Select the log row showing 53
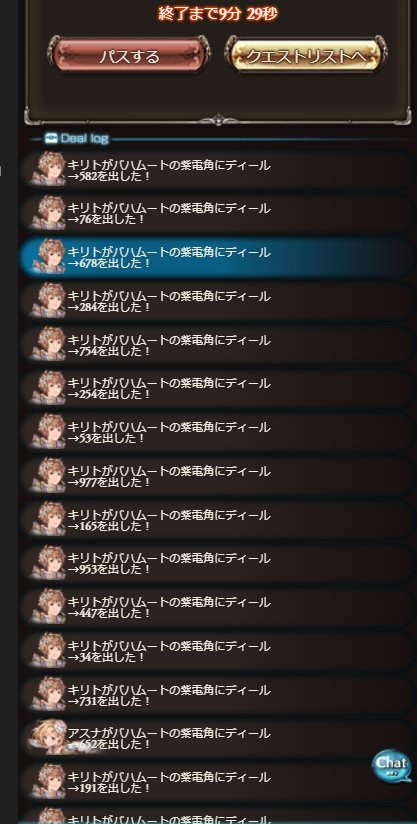The height and width of the screenshot is (824, 417). coord(217,431)
